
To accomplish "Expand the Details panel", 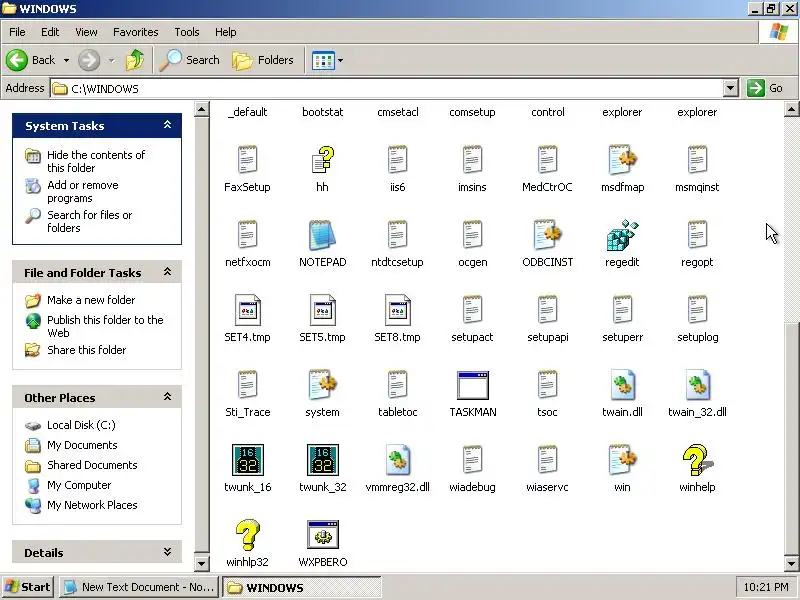I will [167, 552].
